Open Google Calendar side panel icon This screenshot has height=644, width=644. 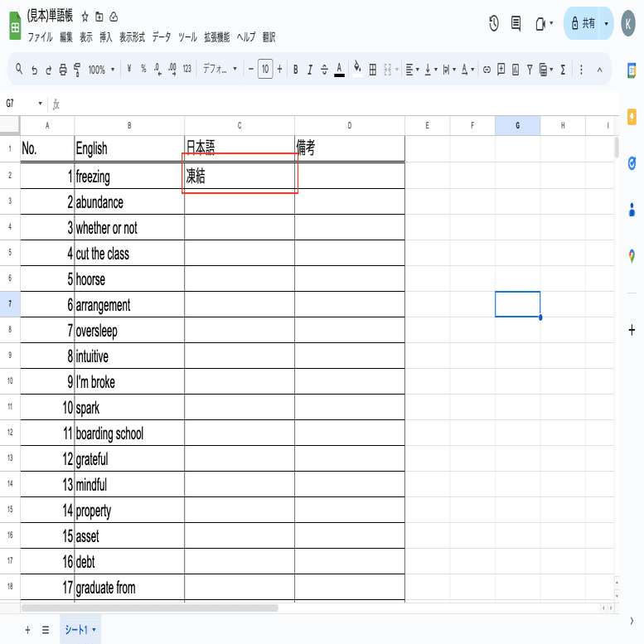click(632, 70)
